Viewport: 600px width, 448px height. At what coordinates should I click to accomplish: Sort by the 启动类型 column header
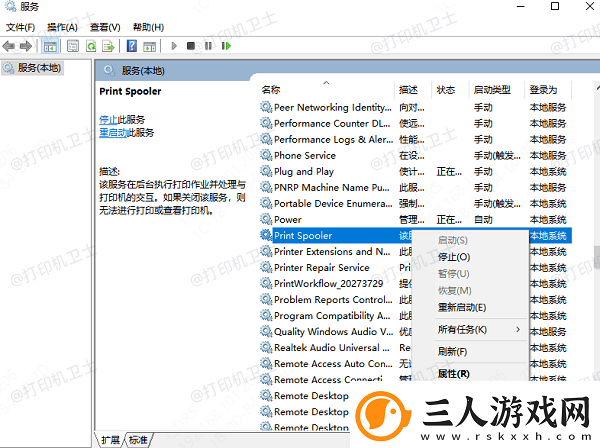pos(492,90)
